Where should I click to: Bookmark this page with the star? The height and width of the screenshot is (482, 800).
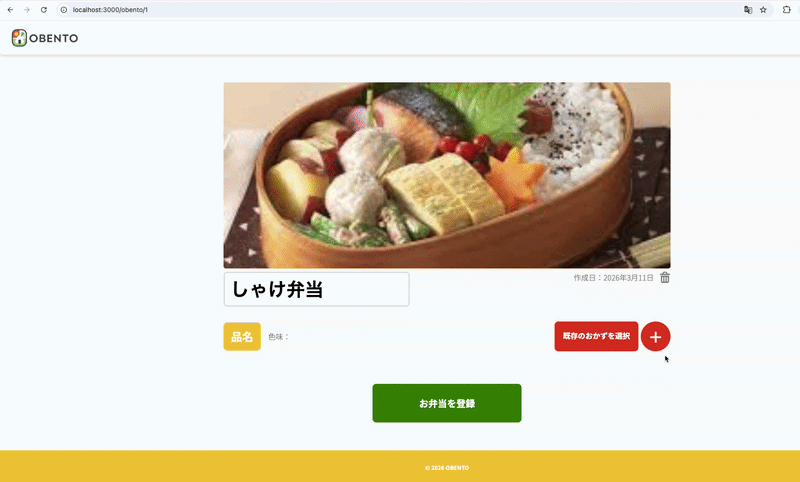[763, 10]
